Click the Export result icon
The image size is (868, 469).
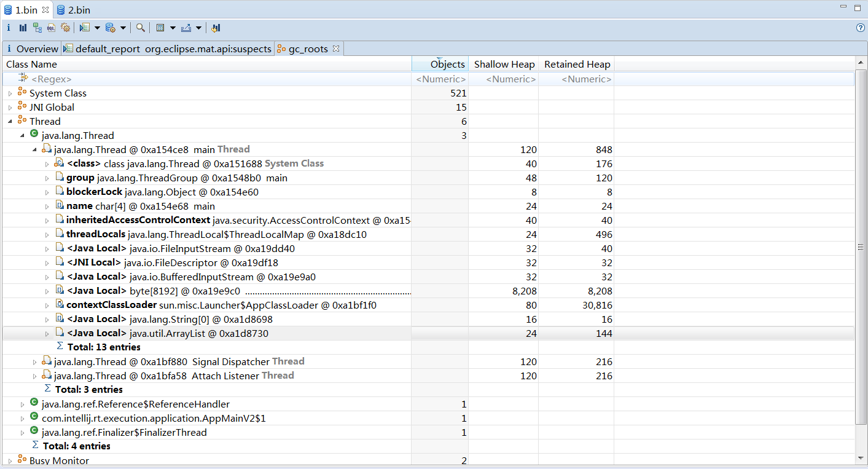click(x=186, y=28)
